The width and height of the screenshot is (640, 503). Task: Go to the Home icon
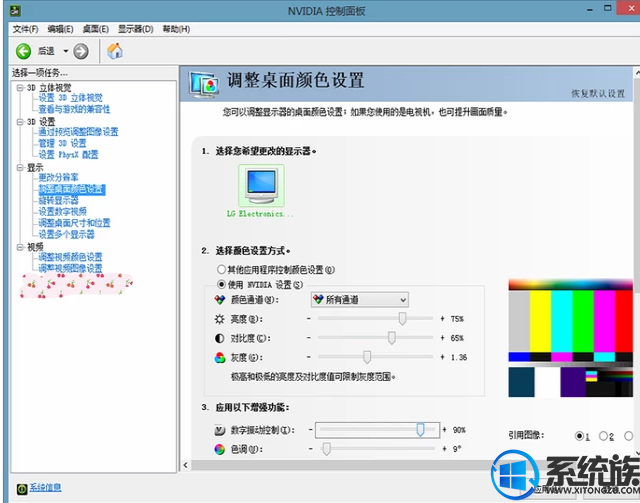pyautogui.click(x=115, y=51)
